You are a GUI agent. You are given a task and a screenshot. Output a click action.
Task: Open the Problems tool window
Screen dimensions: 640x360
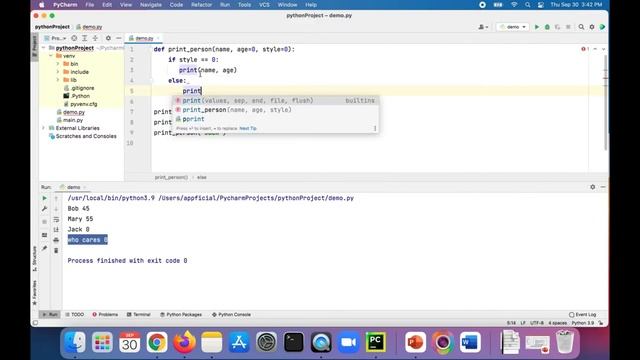click(105, 315)
